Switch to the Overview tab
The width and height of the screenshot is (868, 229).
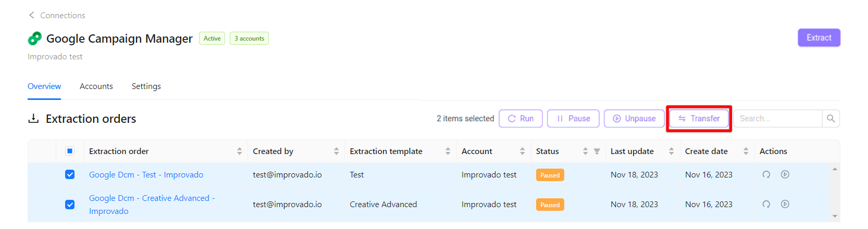(x=44, y=86)
